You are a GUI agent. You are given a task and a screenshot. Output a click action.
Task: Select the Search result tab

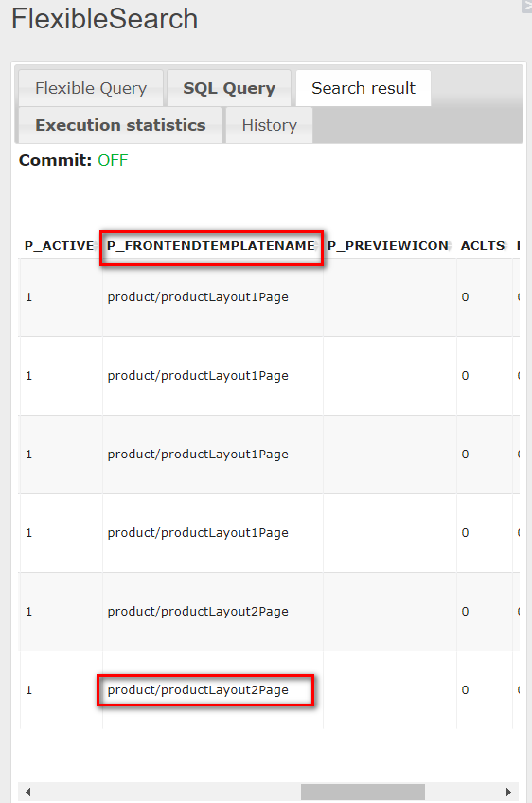coord(364,88)
